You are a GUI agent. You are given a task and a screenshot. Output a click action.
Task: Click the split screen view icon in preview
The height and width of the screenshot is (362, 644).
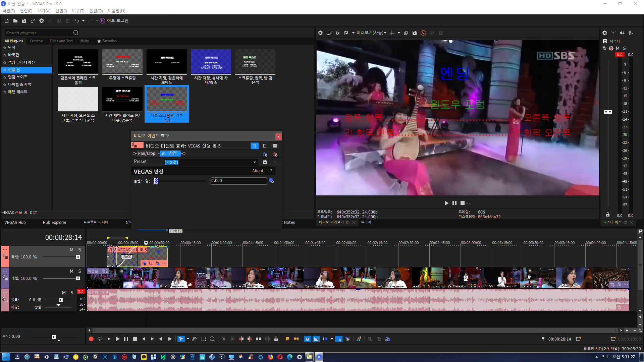click(x=346, y=33)
